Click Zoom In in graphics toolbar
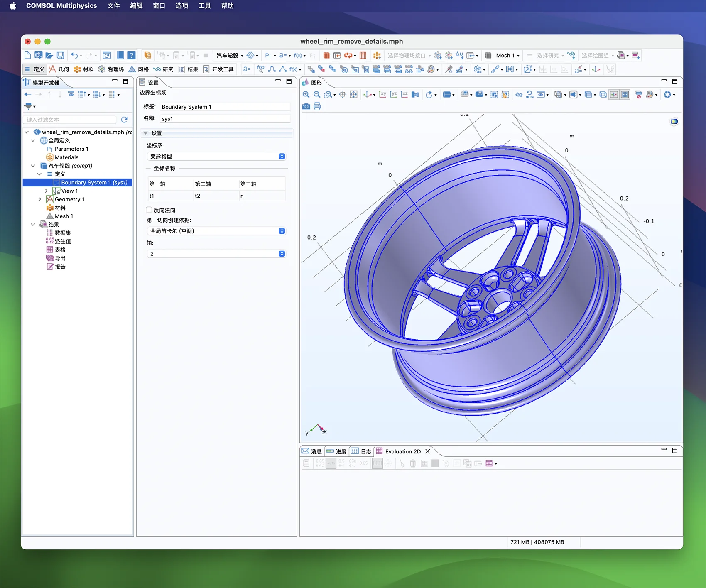 tap(306, 95)
